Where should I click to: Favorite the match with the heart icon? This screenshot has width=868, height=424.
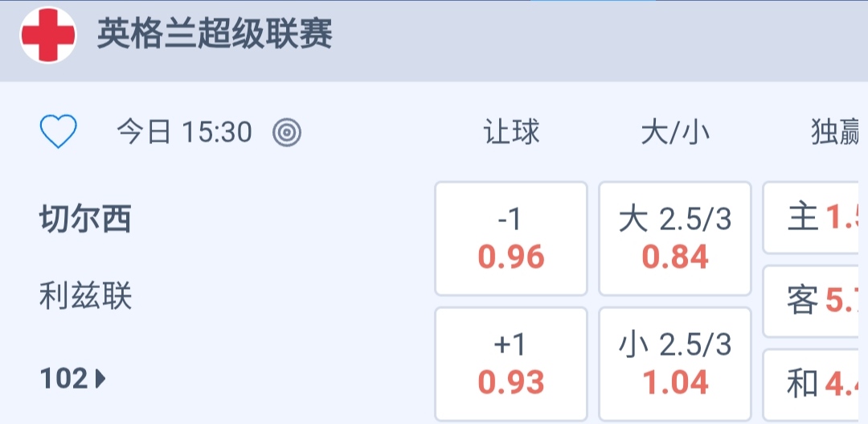(59, 132)
